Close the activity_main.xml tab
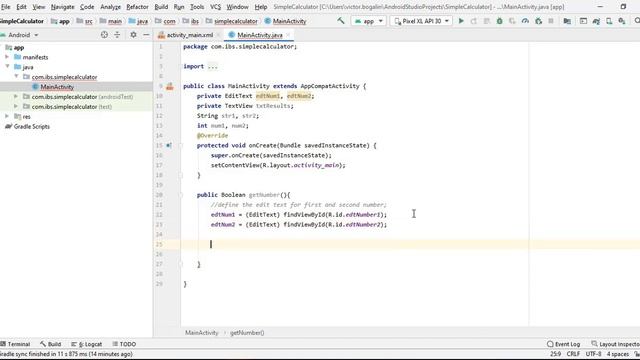 (219, 35)
